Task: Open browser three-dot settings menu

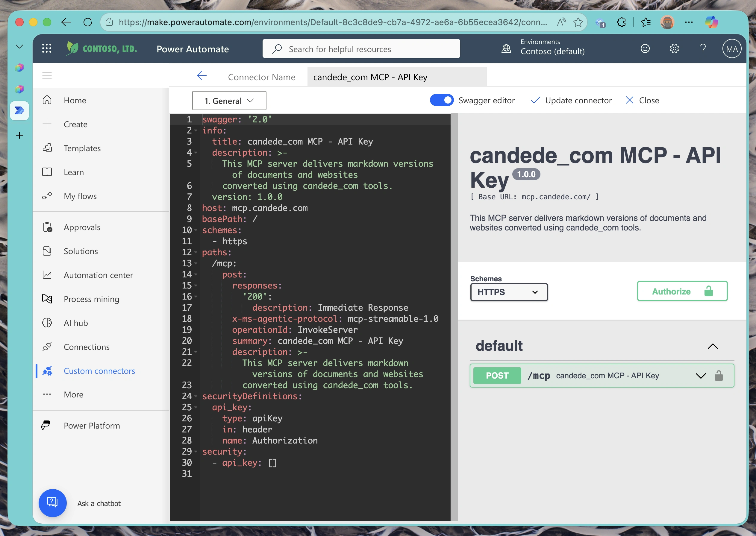Action: pos(689,22)
